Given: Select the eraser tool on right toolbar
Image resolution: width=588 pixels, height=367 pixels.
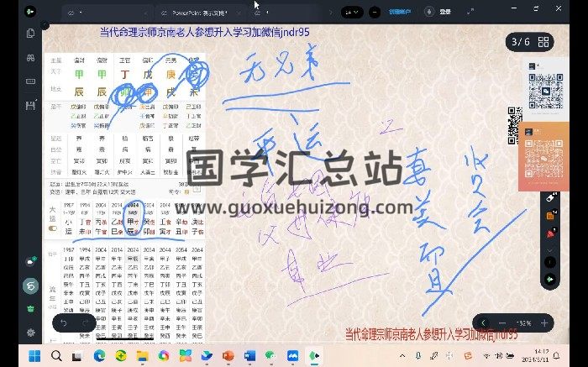Looking at the screenshot, I should (550, 198).
